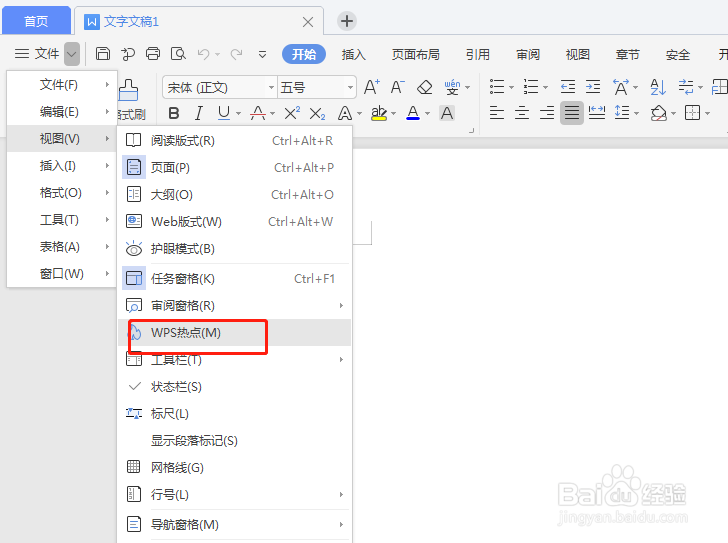Click the Text Effects outlined A icon

pyautogui.click(x=344, y=113)
